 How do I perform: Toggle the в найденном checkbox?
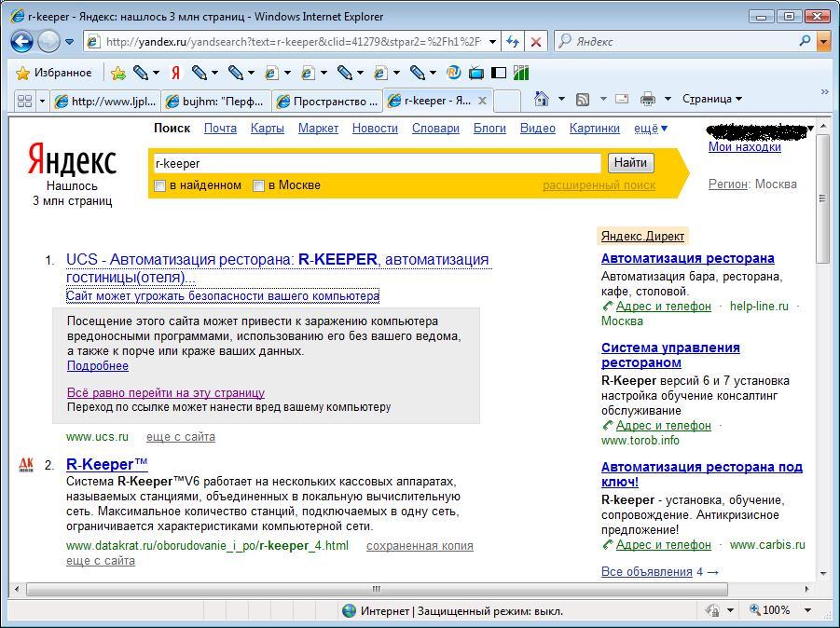(x=159, y=185)
